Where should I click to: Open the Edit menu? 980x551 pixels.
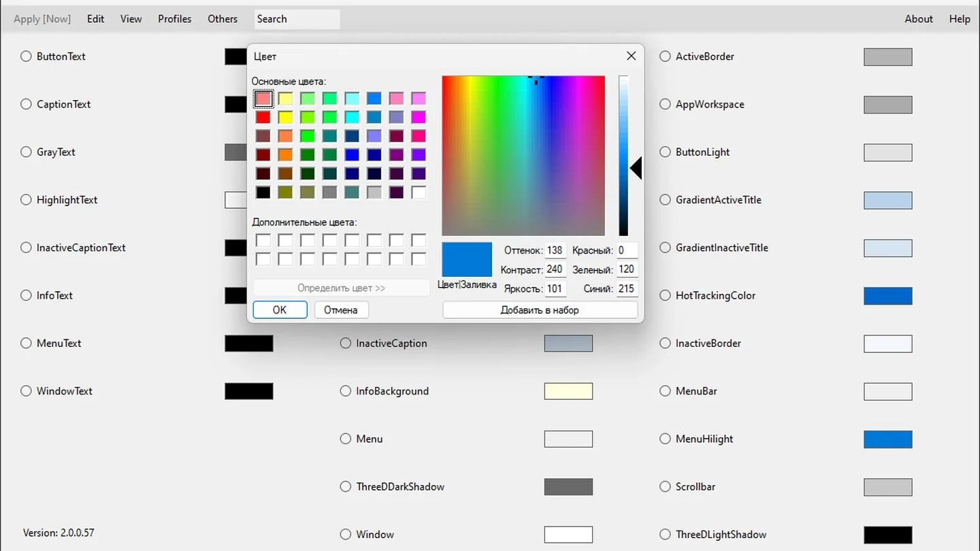(x=95, y=19)
